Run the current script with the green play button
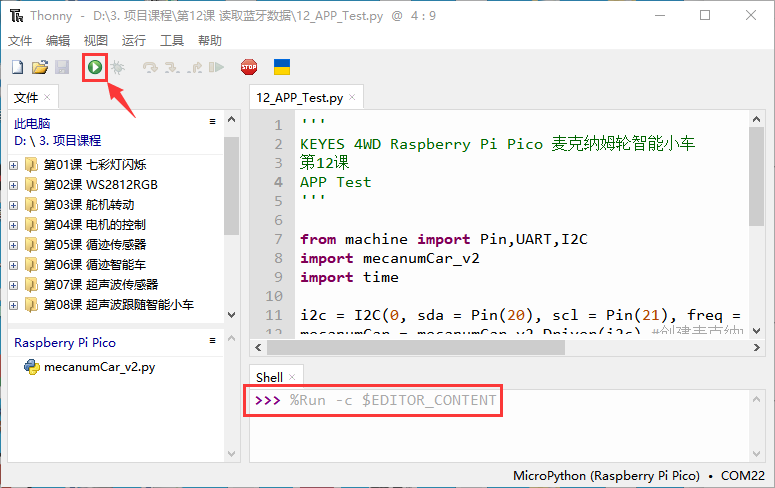The height and width of the screenshot is (488, 775). point(95,67)
